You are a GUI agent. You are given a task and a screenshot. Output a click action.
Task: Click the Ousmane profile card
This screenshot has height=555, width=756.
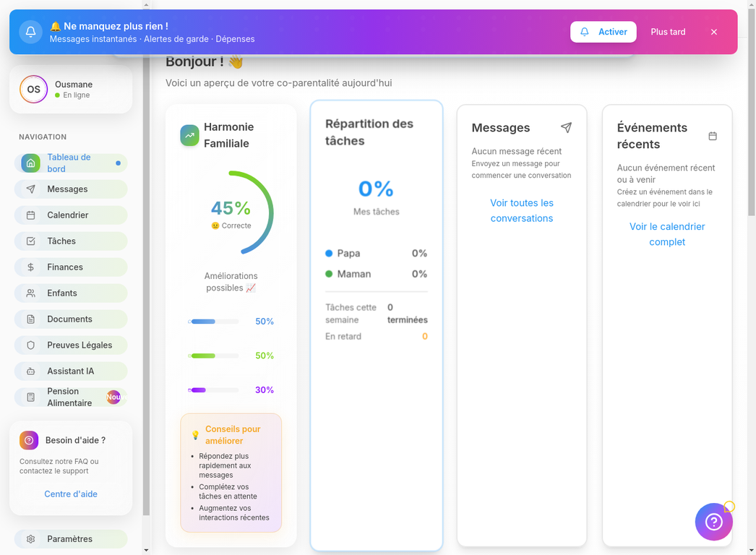coord(70,89)
